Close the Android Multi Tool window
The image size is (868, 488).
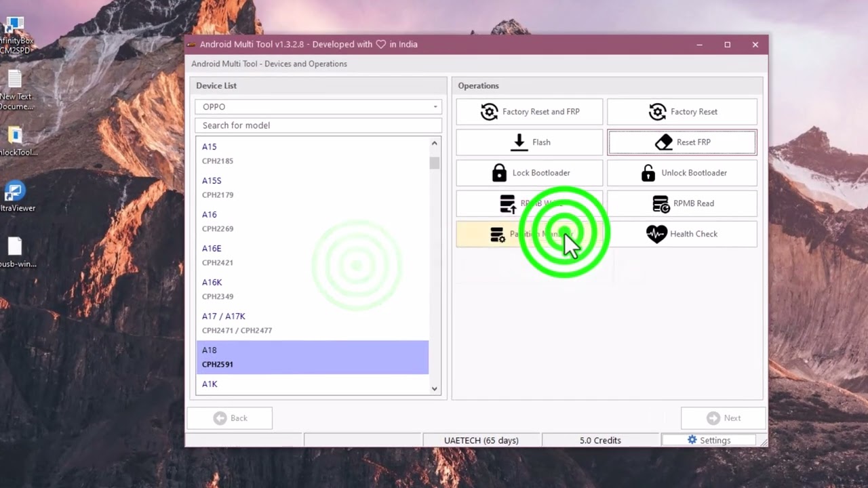755,45
